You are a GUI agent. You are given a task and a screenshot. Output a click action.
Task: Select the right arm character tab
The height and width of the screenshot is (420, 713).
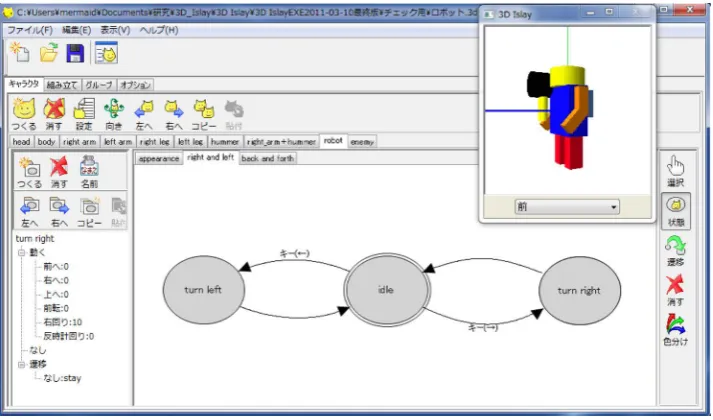(x=80, y=142)
